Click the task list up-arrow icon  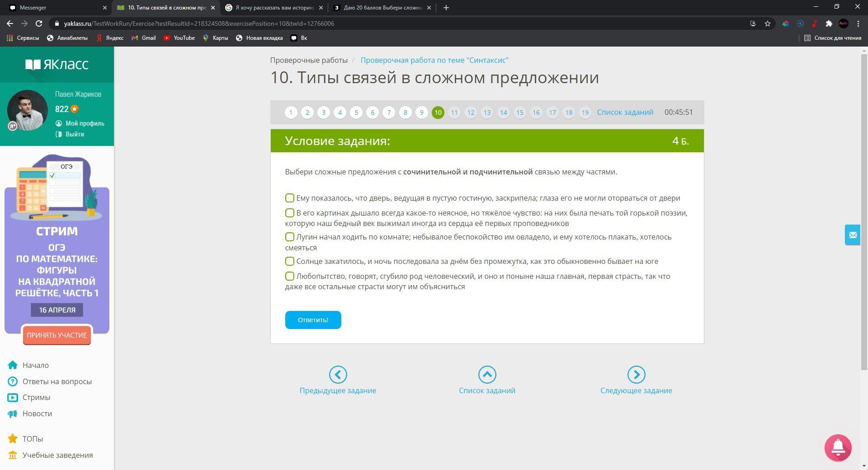(x=487, y=375)
